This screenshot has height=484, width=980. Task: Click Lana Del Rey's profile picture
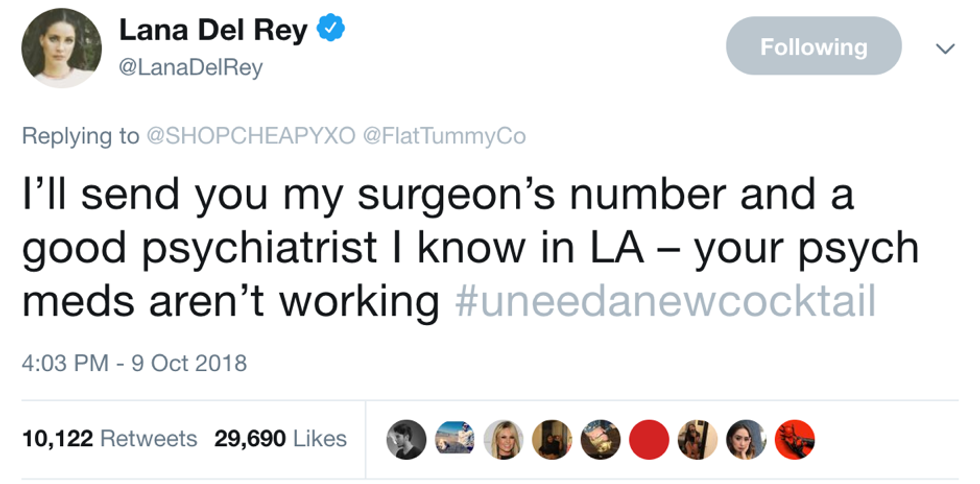[61, 50]
